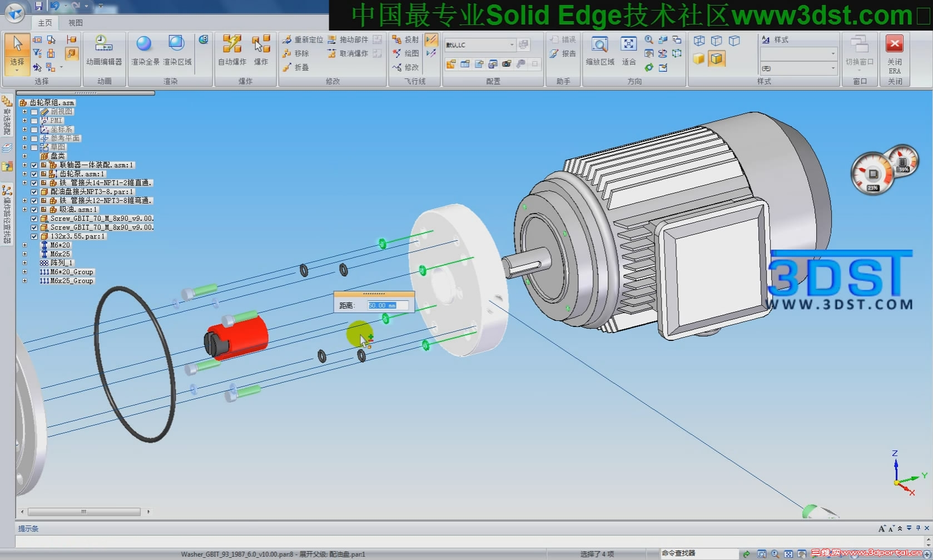Click the 渲染全景 render scene icon
The width and height of the screenshot is (933, 560).
tap(145, 50)
